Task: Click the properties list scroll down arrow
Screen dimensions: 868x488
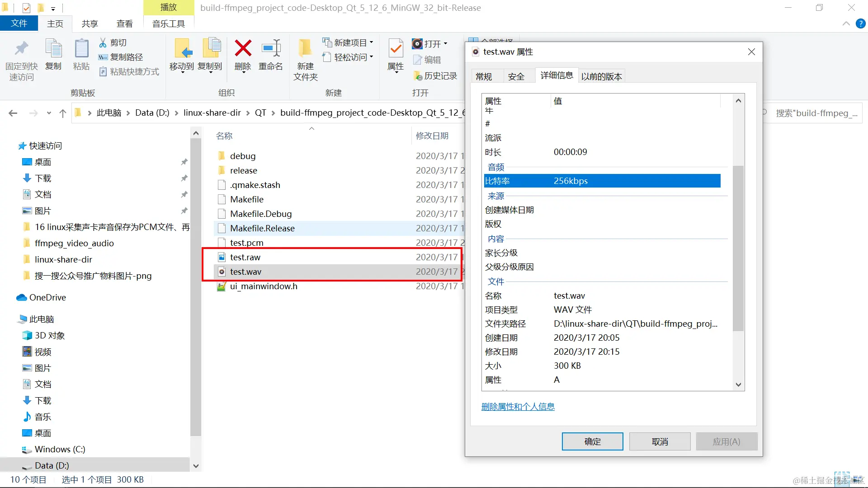Action: pyautogui.click(x=738, y=385)
